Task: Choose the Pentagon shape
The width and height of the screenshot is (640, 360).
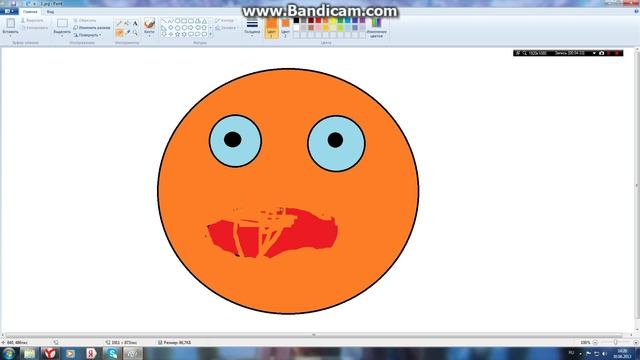Action: click(x=178, y=28)
